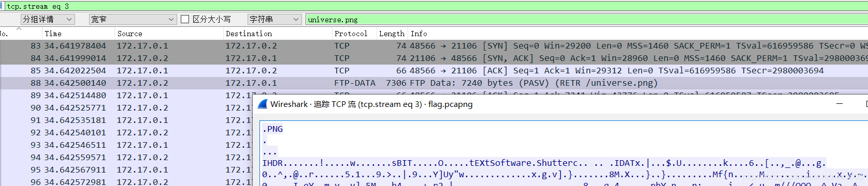Select packet 91 row at 34.642535181
Screen dimensions: 868x186
(127, 120)
